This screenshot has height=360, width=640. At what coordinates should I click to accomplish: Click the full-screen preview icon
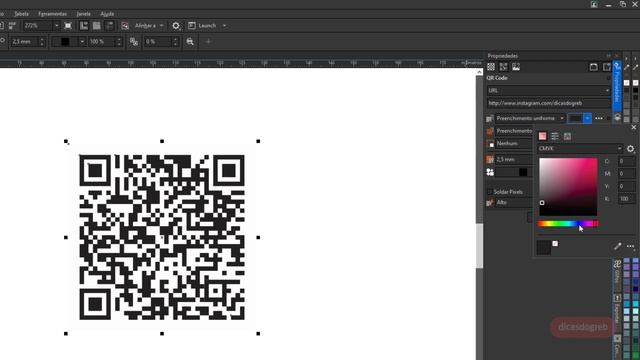(68, 26)
